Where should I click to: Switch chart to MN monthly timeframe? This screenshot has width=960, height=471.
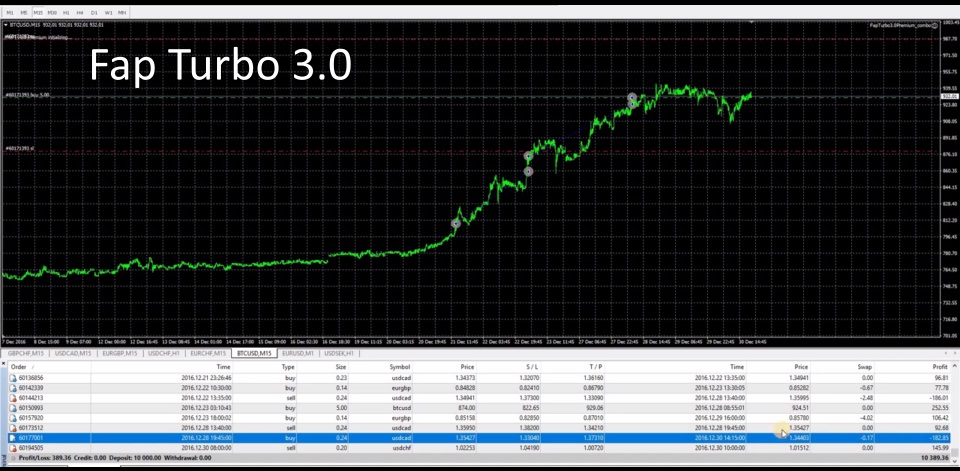pos(122,12)
